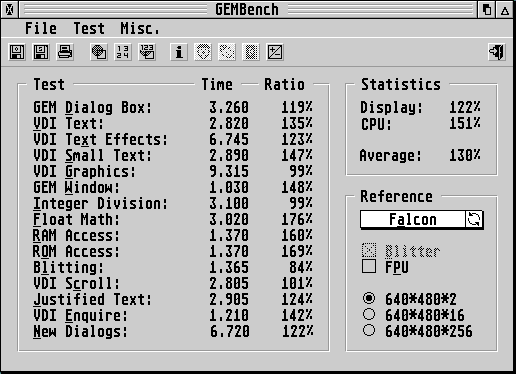Click the second floppy disk save icon
516x374 pixels.
click(x=41, y=52)
